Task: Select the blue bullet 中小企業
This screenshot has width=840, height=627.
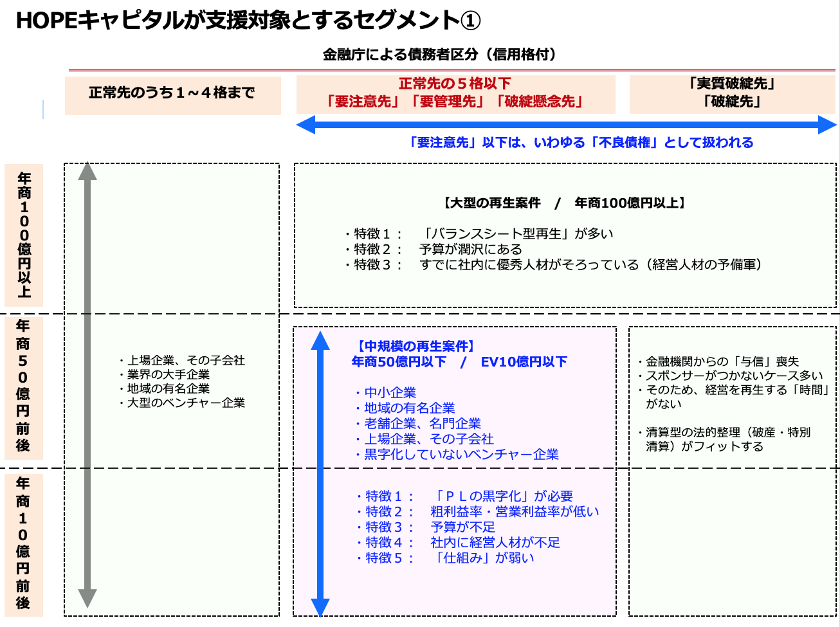Action: (x=385, y=392)
